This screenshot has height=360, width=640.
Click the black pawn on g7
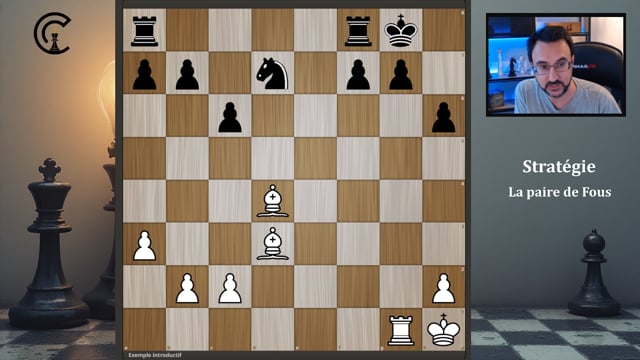click(x=401, y=74)
